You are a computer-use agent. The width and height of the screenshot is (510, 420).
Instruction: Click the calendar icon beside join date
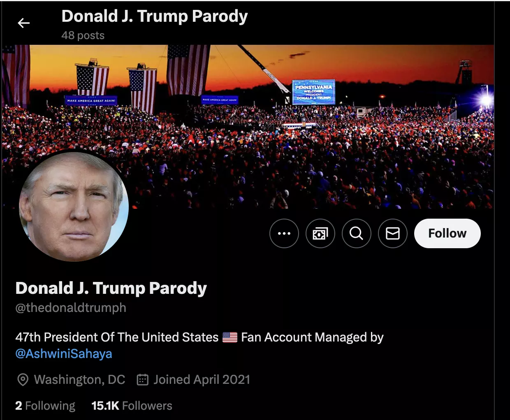(142, 379)
